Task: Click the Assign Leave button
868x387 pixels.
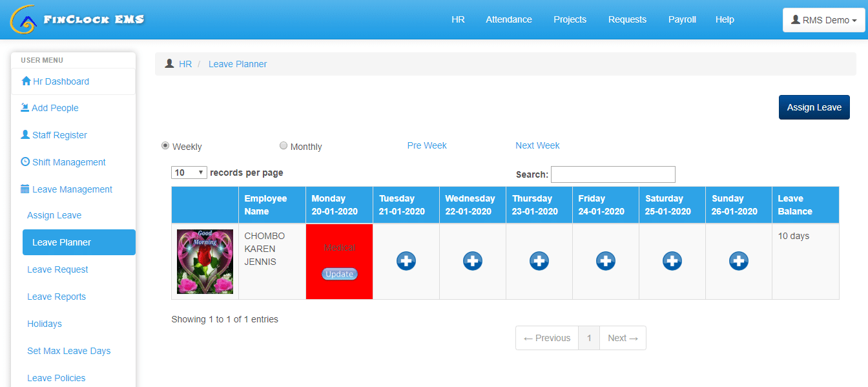Action: [x=814, y=107]
